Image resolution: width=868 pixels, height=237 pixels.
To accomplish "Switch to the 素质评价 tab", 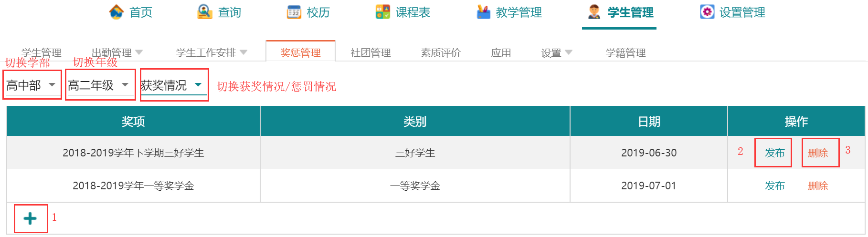I will (441, 52).
